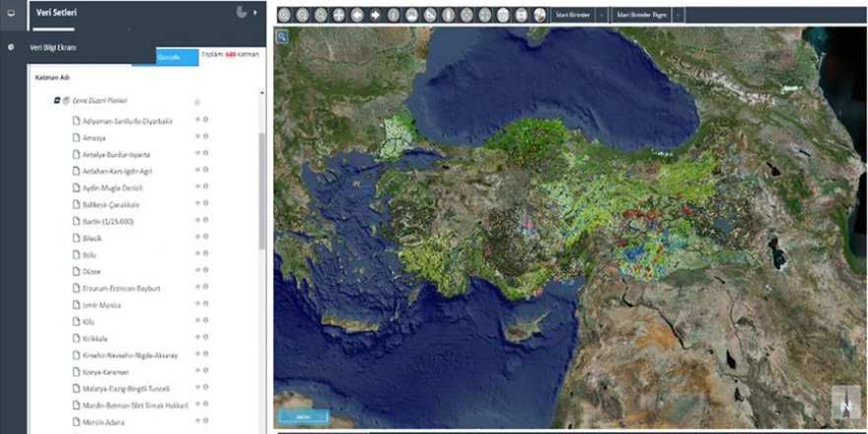Screen dimensions: 868x434
Task: Click the magnifier search icon on map
Action: point(281,36)
